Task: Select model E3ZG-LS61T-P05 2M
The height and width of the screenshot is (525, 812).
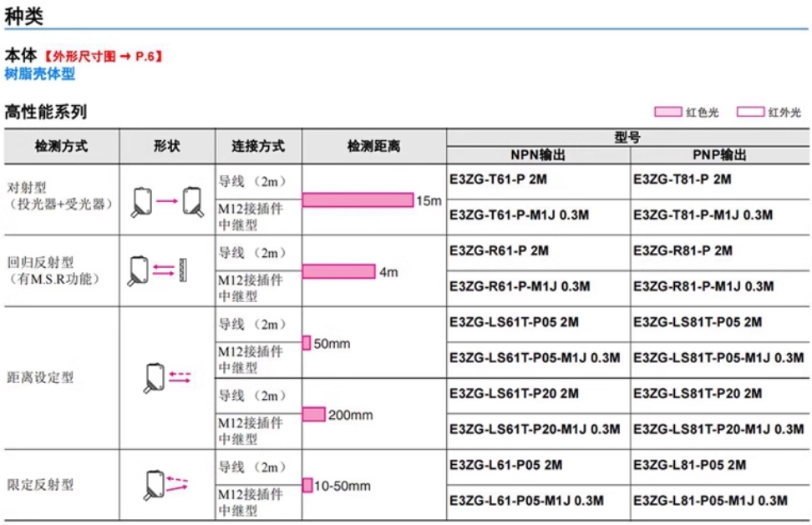Action: [514, 322]
